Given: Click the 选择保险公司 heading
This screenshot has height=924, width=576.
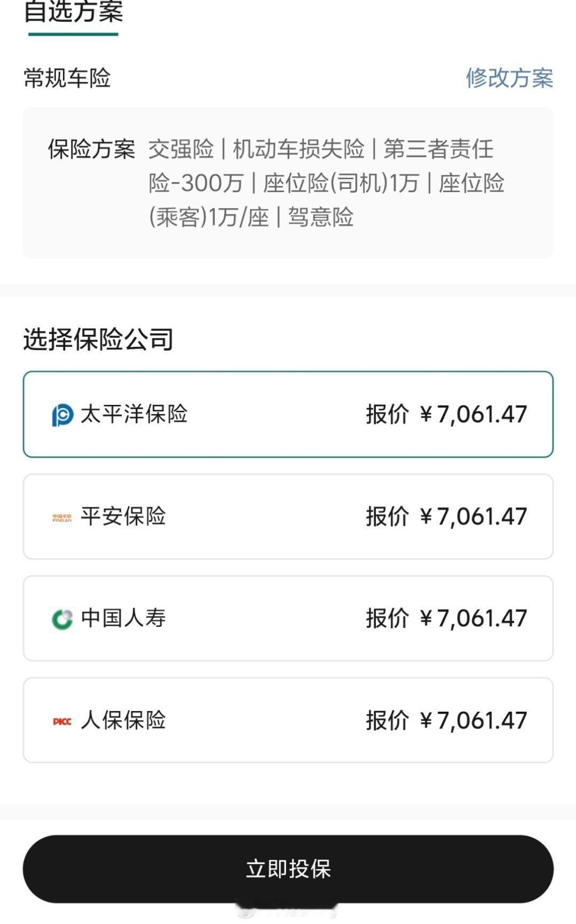Looking at the screenshot, I should click(98, 339).
